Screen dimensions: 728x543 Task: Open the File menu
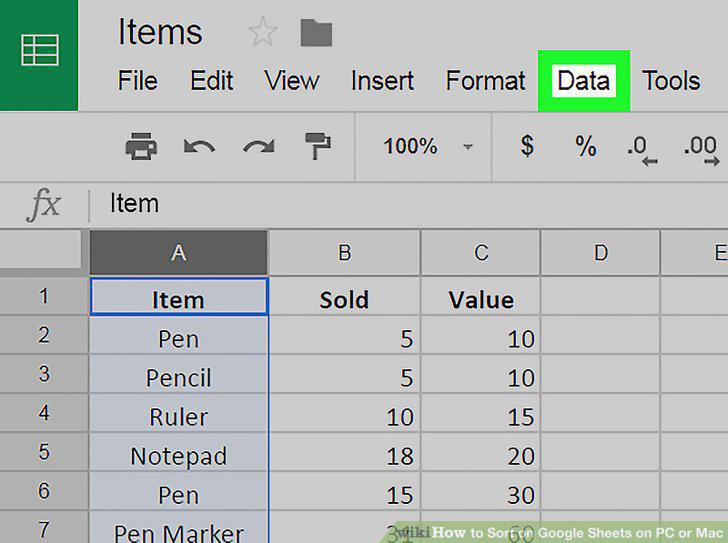click(137, 80)
